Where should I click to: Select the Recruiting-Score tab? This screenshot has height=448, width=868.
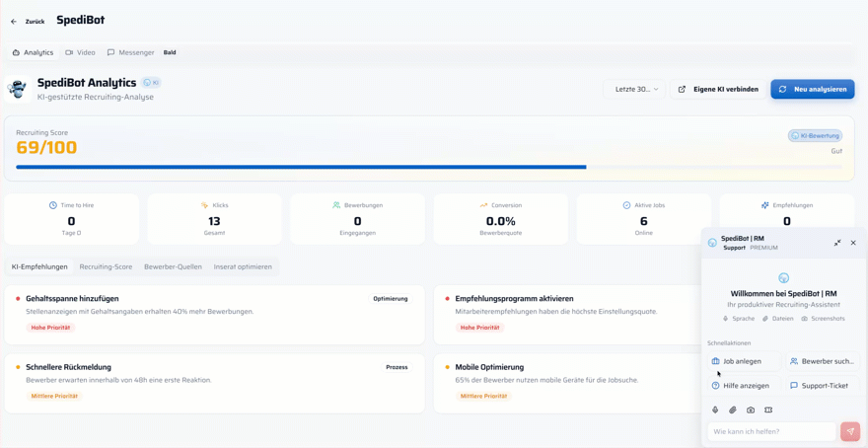click(106, 266)
